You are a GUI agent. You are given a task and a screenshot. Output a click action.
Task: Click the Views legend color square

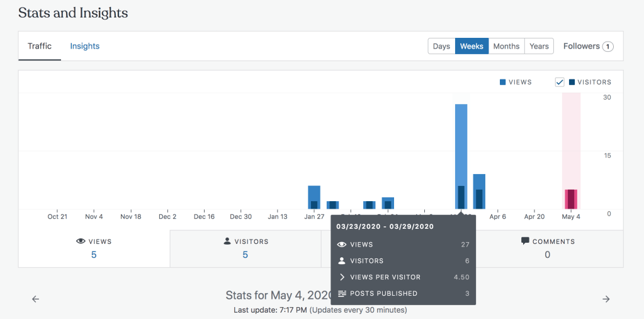(x=503, y=82)
